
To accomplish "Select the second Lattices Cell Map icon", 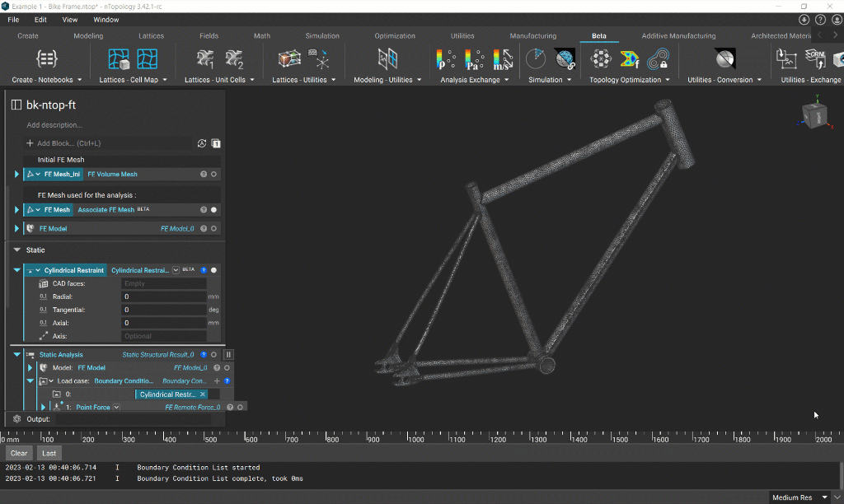I will [x=147, y=59].
